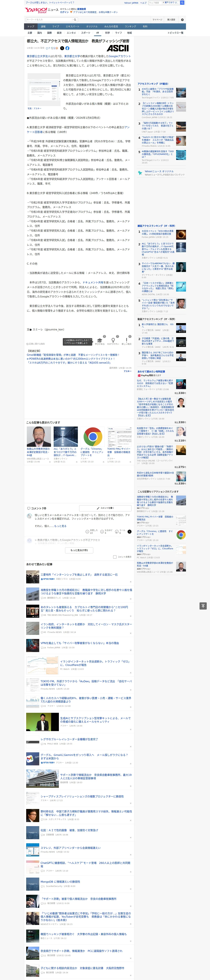Select the エンタメ category sub-tab
210x980 pixels.
71,33
